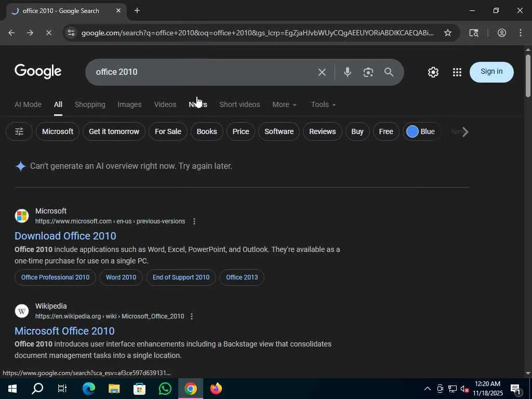Open File Explorer from taskbar
Viewport: 532px width, 399px height.
[114, 389]
